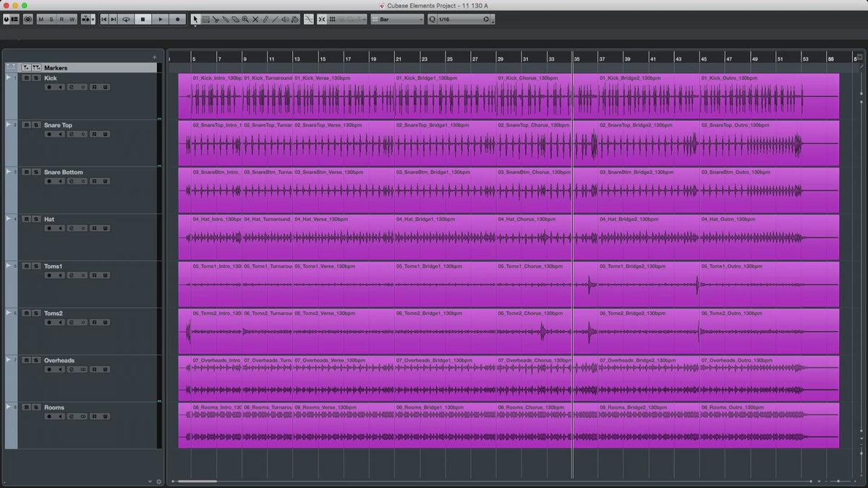Enable record on the Hat track
This screenshot has width=868, height=488.
coord(50,228)
